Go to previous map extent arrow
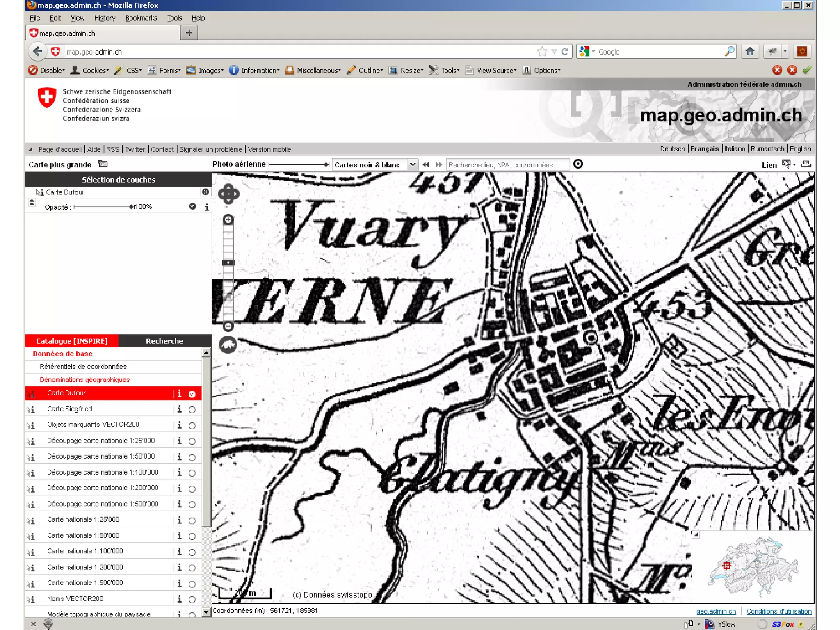Viewport: 840px width, 630px height. (x=426, y=165)
